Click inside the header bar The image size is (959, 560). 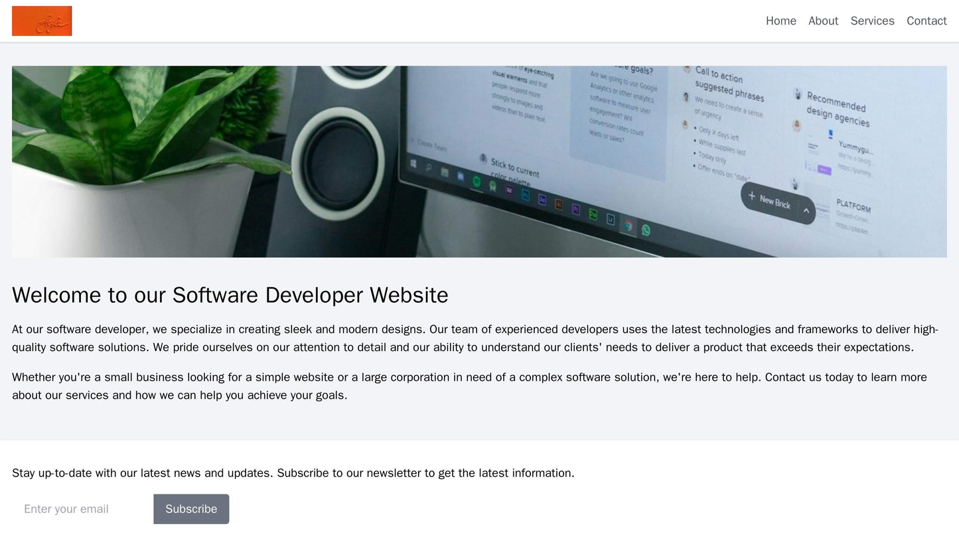pyautogui.click(x=465, y=20)
